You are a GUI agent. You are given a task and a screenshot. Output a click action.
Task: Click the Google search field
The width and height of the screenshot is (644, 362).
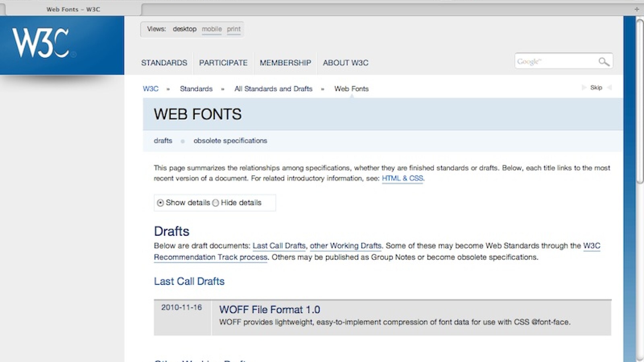[x=555, y=62]
